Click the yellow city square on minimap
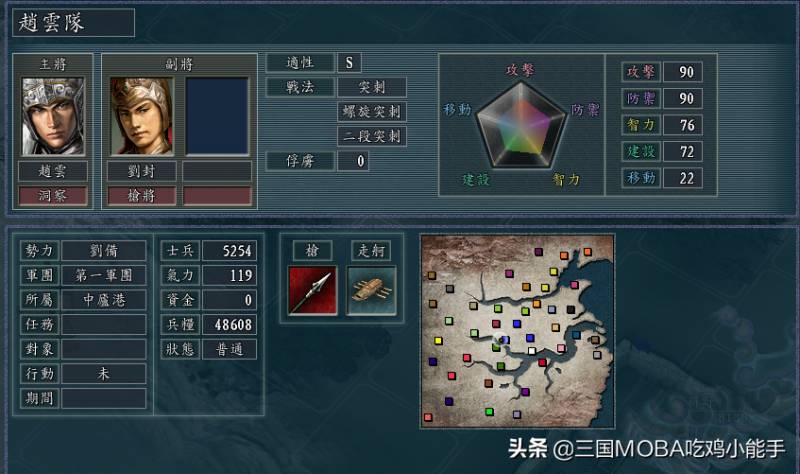 [438, 340]
